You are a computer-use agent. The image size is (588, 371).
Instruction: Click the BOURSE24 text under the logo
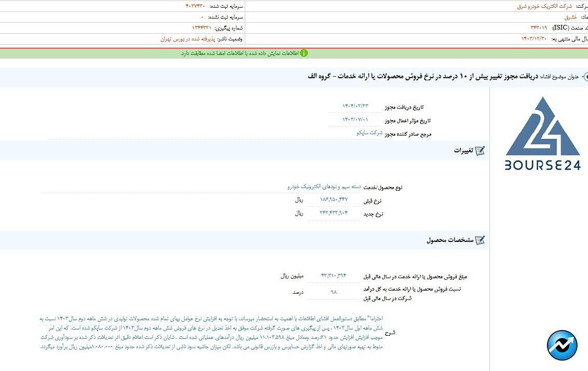[542, 165]
